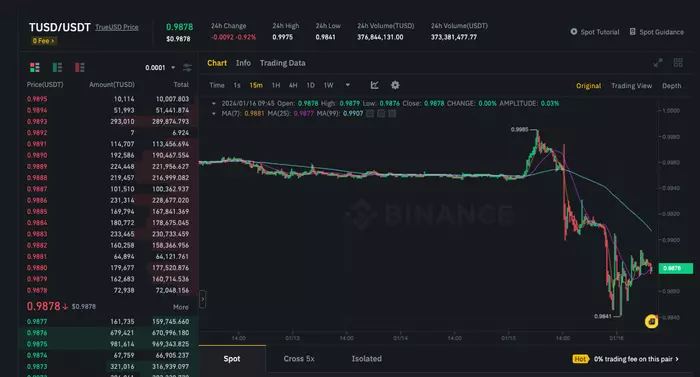Open Trading Data tab
Screen dimensions: 700x377
point(283,63)
